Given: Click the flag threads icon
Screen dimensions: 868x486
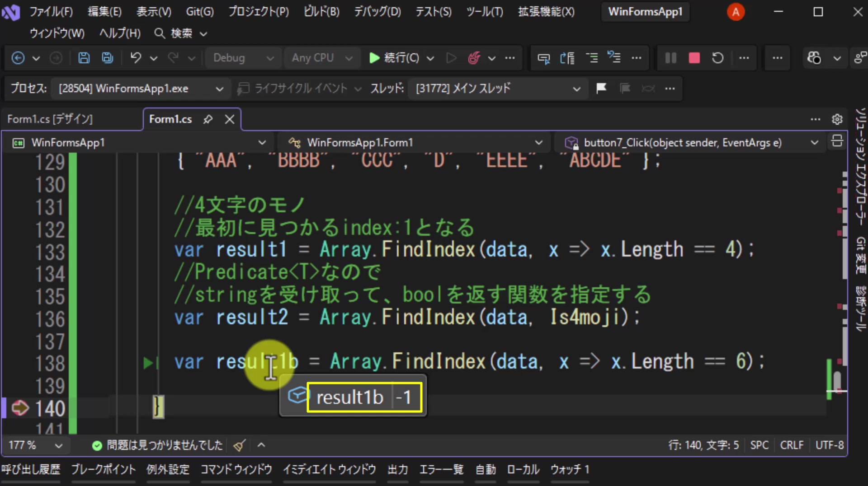Looking at the screenshot, I should point(601,88).
